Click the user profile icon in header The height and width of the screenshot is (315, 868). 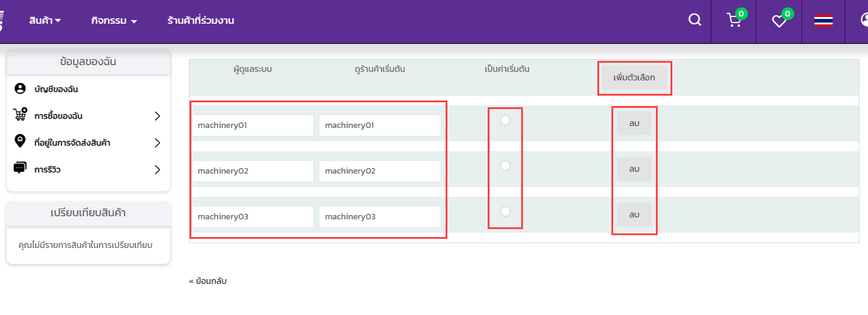(x=864, y=20)
